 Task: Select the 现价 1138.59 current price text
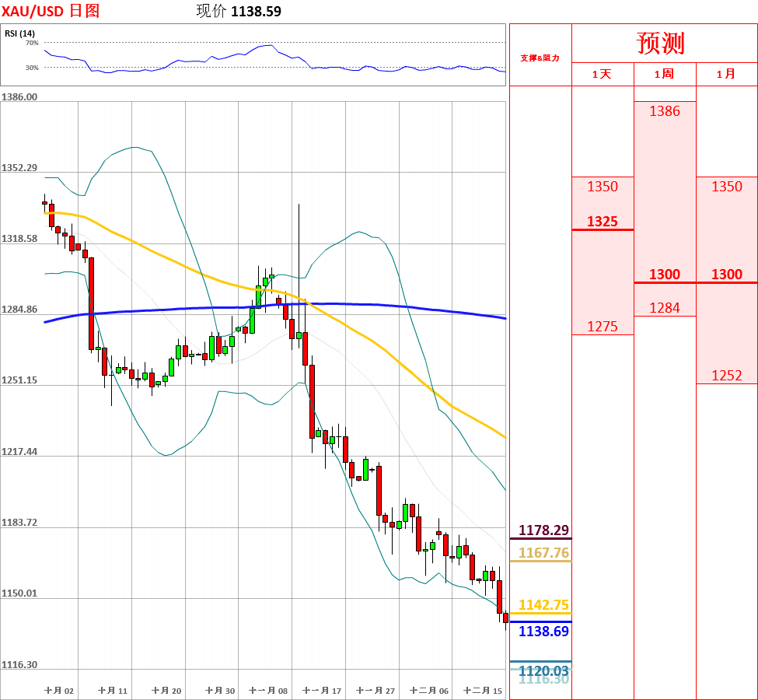tap(239, 11)
